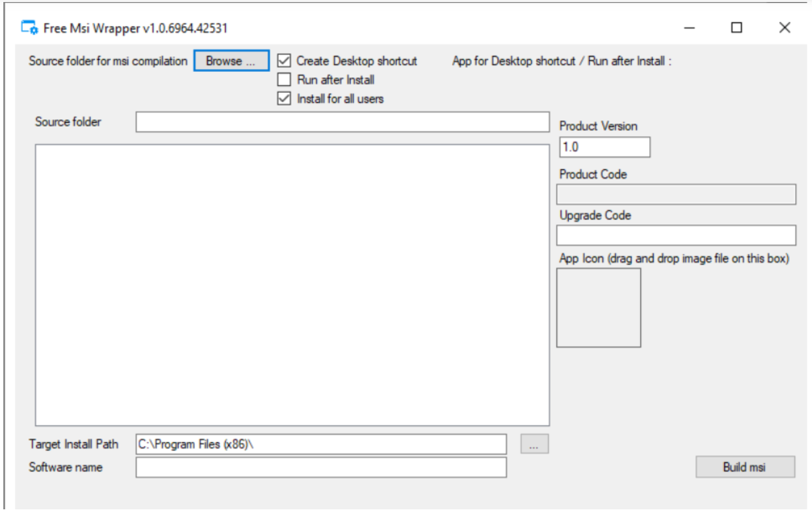812x512 pixels.
Task: Click 'Source folder for msi compilation' label
Action: coord(108,61)
